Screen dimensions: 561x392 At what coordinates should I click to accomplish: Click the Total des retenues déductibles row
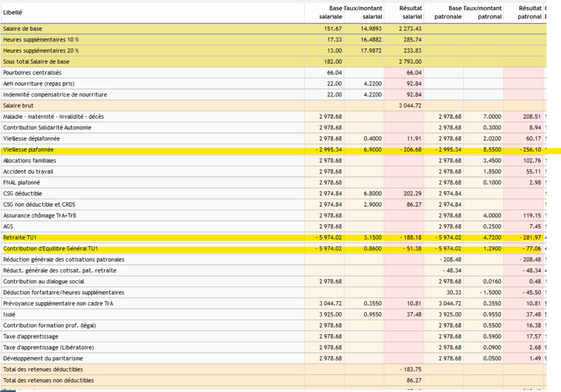43,369
